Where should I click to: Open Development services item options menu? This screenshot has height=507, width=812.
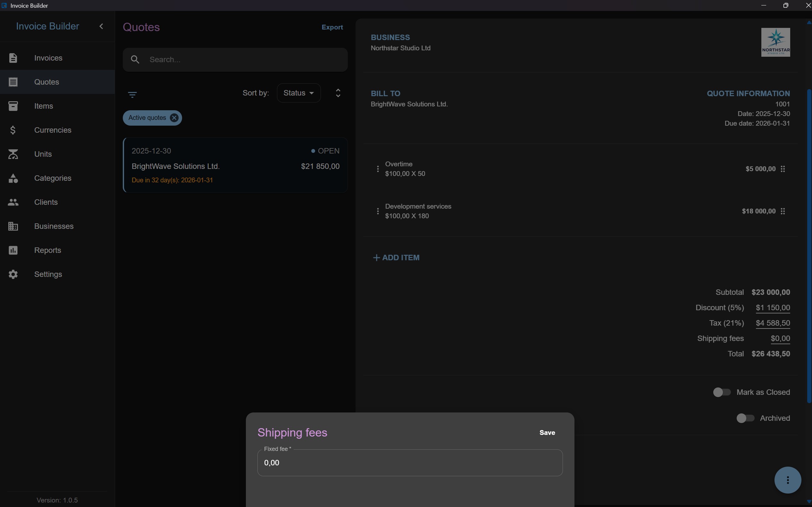pyautogui.click(x=378, y=211)
